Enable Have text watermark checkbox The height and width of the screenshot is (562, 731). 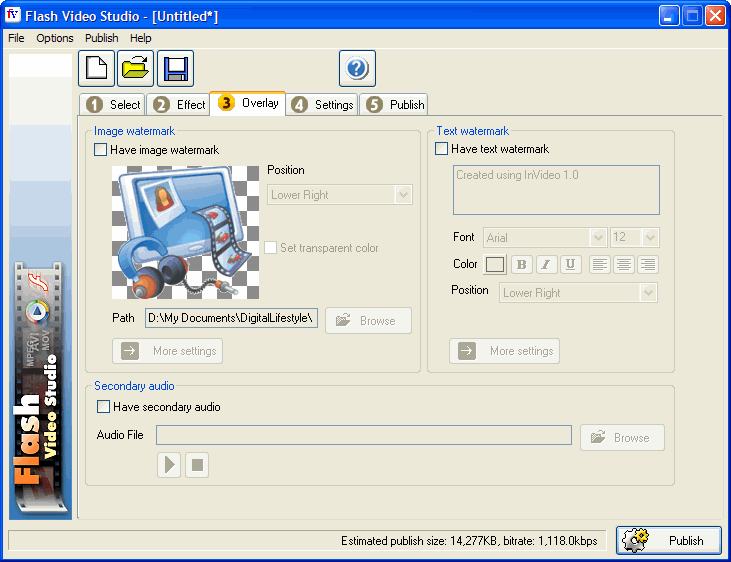[x=441, y=149]
